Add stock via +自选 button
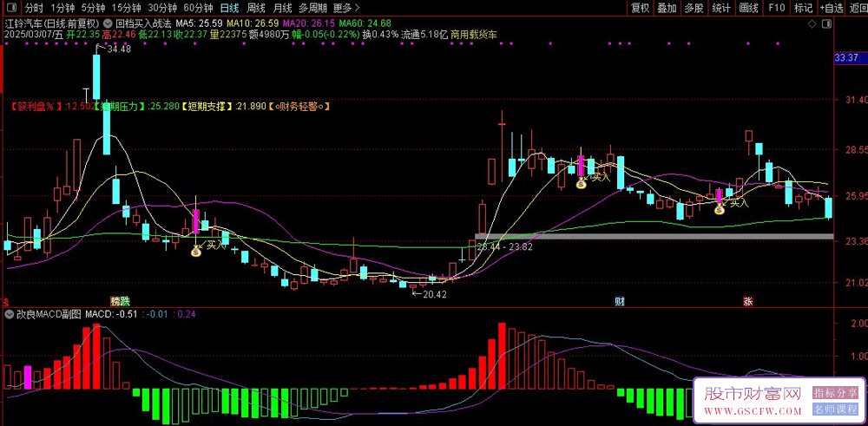This screenshot has width=868, height=426. point(832,8)
